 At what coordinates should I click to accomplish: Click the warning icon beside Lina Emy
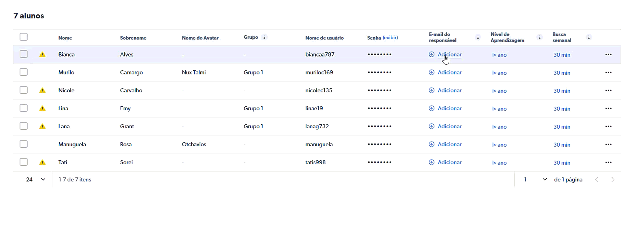click(42, 108)
